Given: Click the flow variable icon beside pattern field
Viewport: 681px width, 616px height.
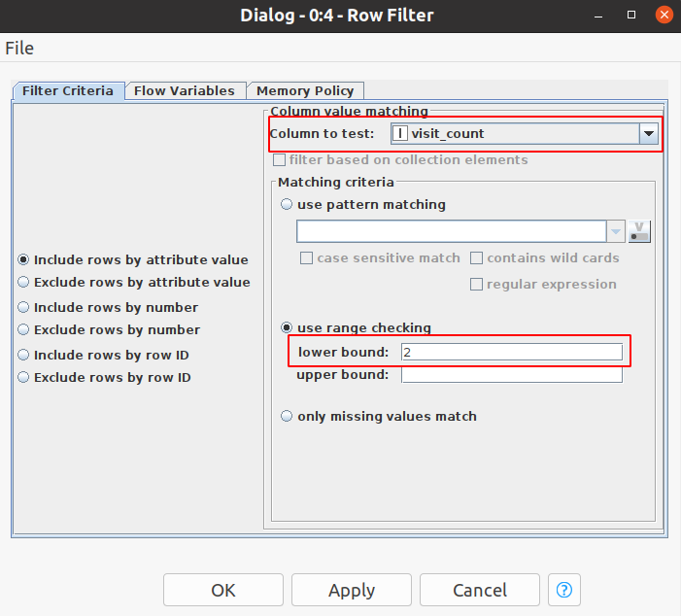Looking at the screenshot, I should click(x=639, y=231).
